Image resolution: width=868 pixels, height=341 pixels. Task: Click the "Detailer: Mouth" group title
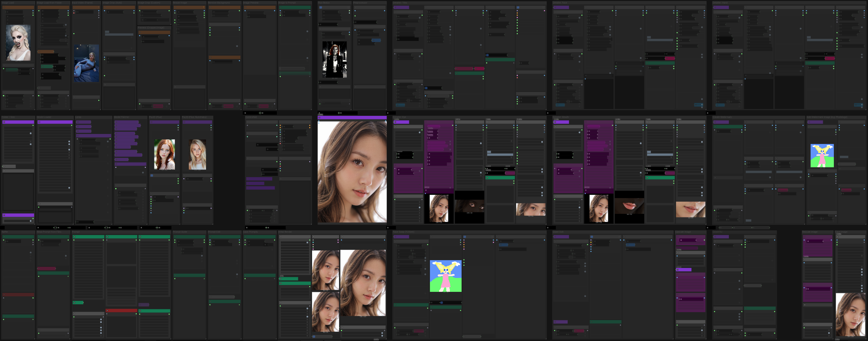(x=561, y=117)
